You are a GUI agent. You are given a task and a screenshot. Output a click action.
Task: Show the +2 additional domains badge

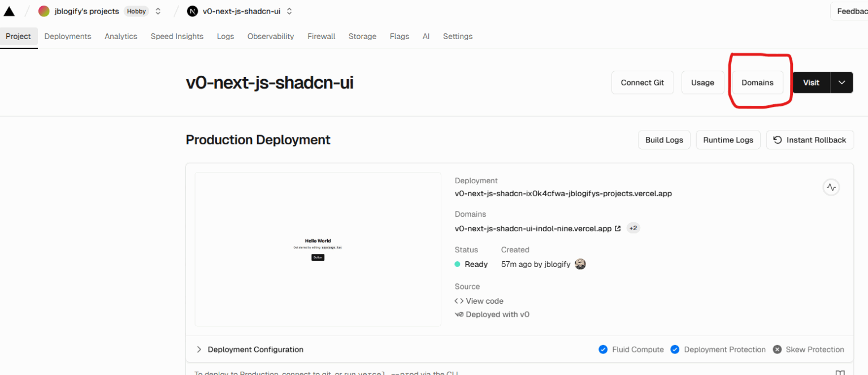[633, 229]
